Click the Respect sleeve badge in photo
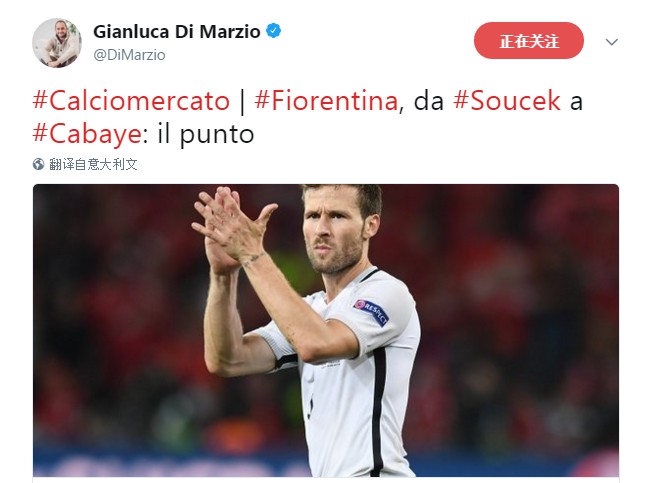 pyautogui.click(x=371, y=312)
